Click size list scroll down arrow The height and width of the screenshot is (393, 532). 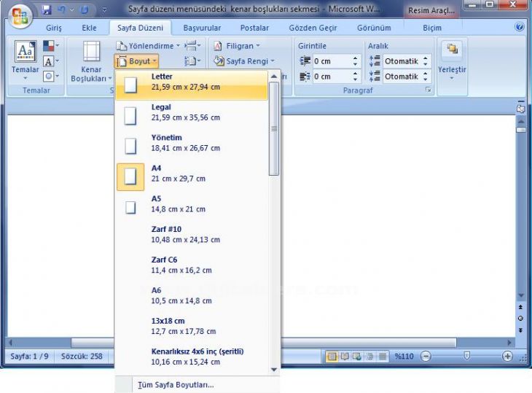point(274,369)
